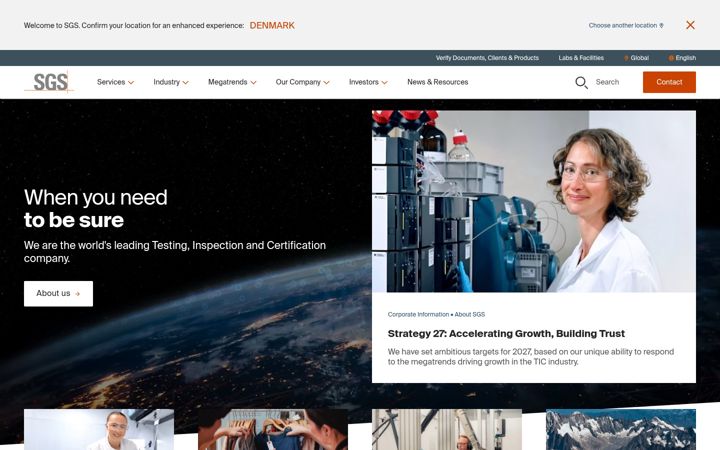Go to News & Resources
720x450 pixels.
pos(438,82)
